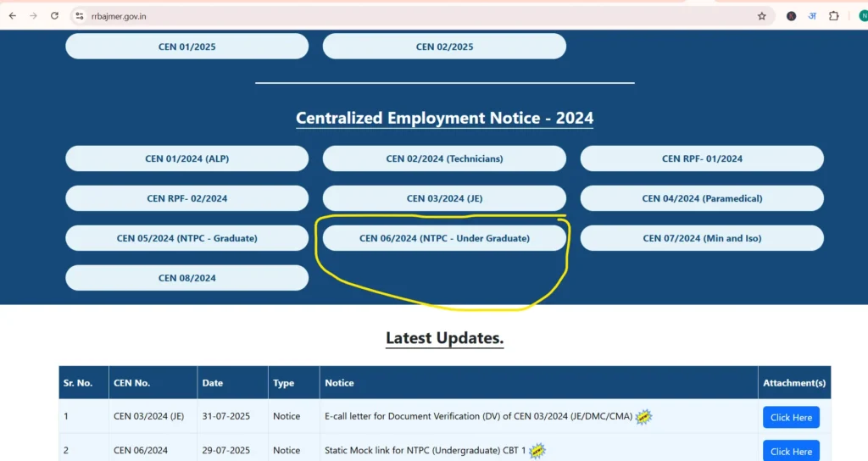
Task: Click the browser forward arrow
Action: pos(34,16)
